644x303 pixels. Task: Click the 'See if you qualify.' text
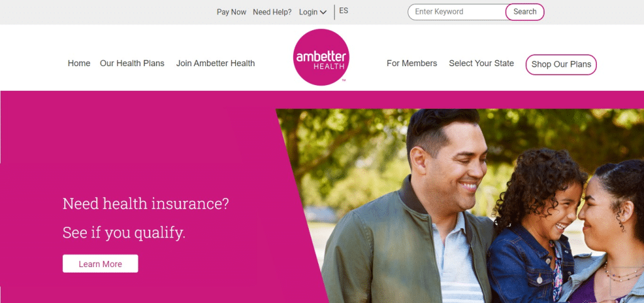124,232
